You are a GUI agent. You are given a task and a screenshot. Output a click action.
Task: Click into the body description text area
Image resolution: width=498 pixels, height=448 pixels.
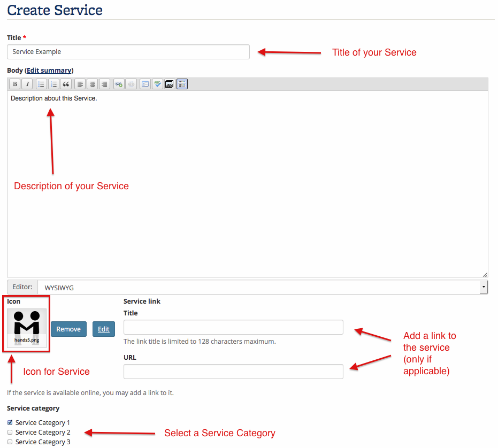click(x=248, y=184)
